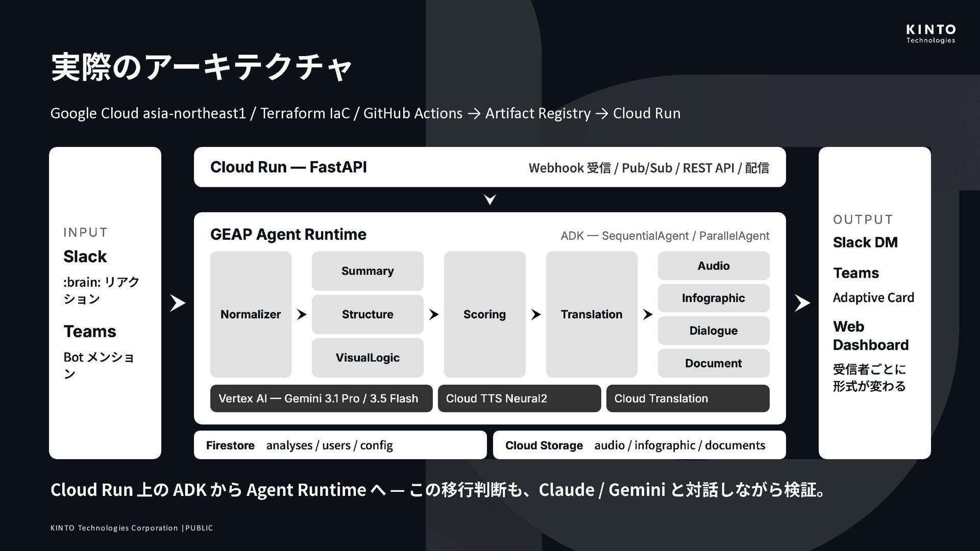Click the Cloud TTS Neural2 bar

click(519, 398)
